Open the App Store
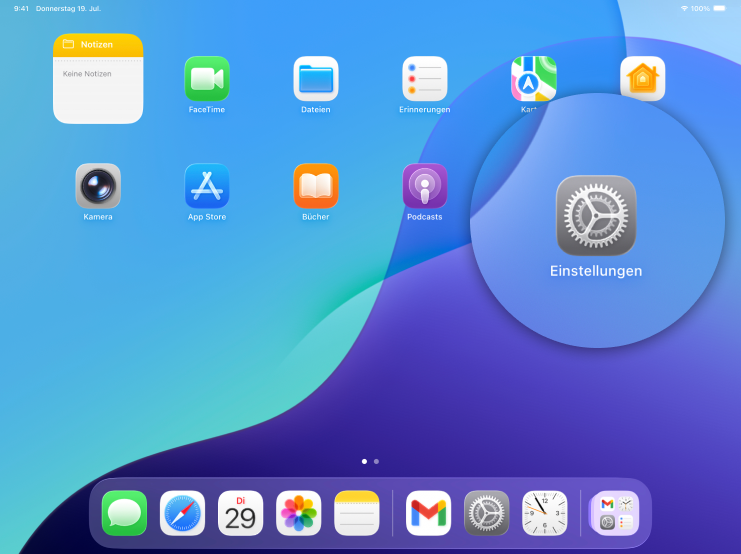The width and height of the screenshot is (741, 554). click(207, 186)
